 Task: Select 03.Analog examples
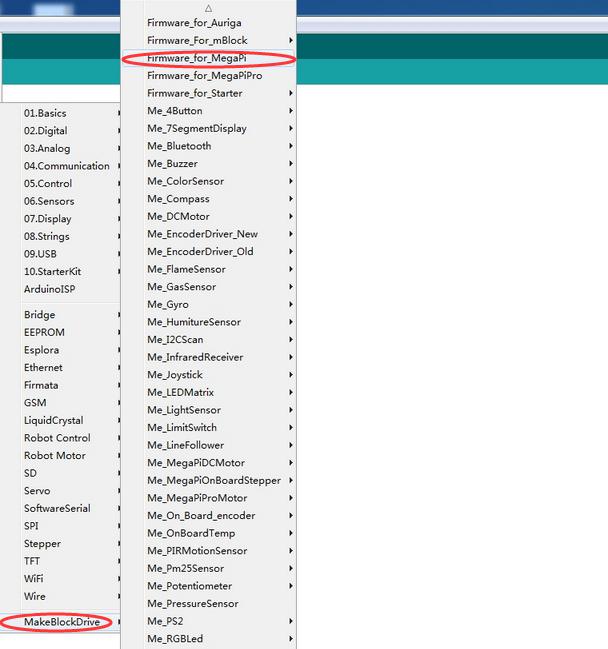[x=60, y=148]
